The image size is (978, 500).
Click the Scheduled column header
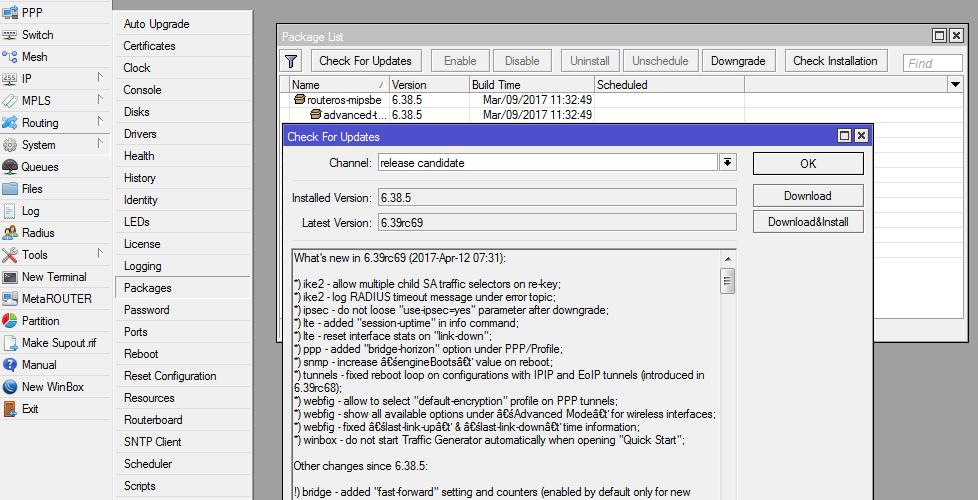pos(669,85)
